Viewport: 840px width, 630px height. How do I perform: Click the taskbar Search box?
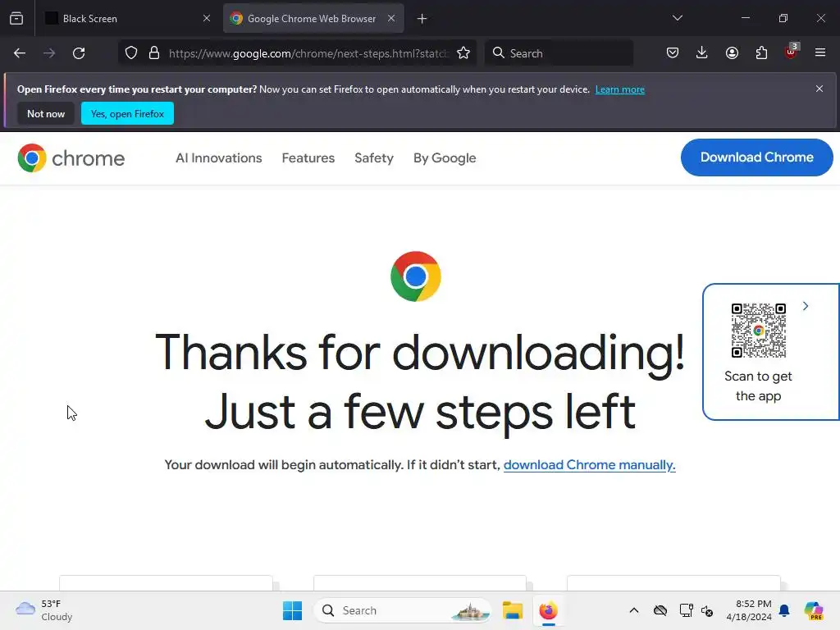click(403, 610)
